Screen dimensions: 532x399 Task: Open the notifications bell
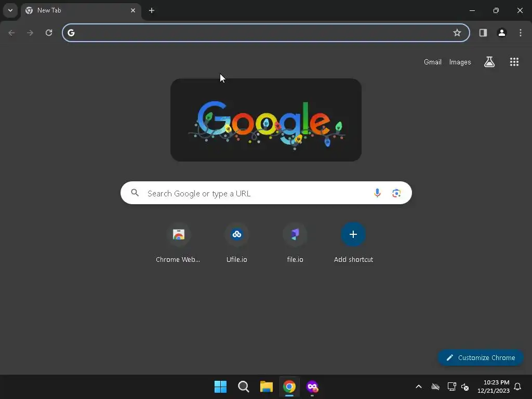(x=517, y=387)
